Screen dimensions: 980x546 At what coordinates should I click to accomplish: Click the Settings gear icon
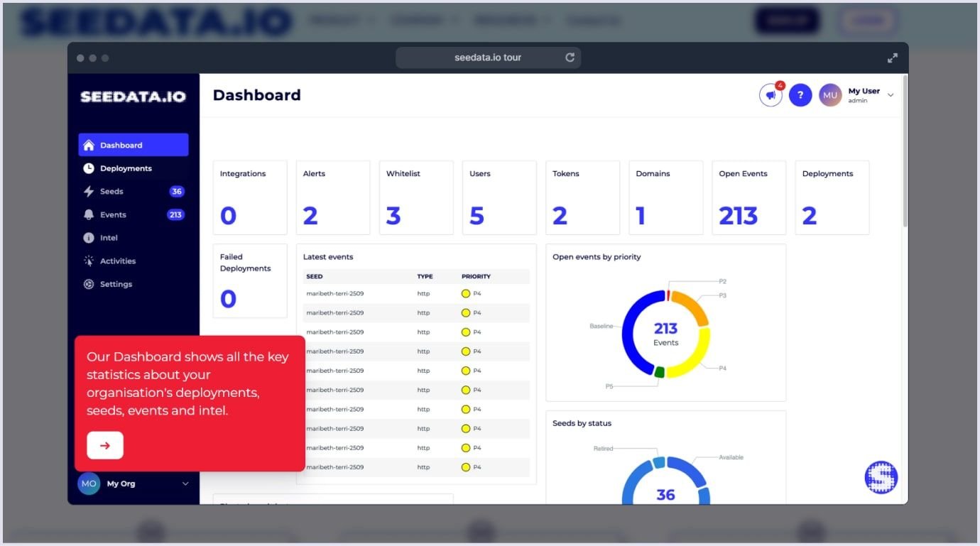point(89,284)
